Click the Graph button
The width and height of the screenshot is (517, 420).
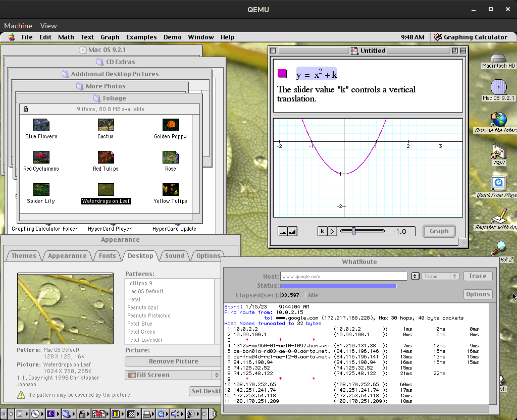coord(439,231)
